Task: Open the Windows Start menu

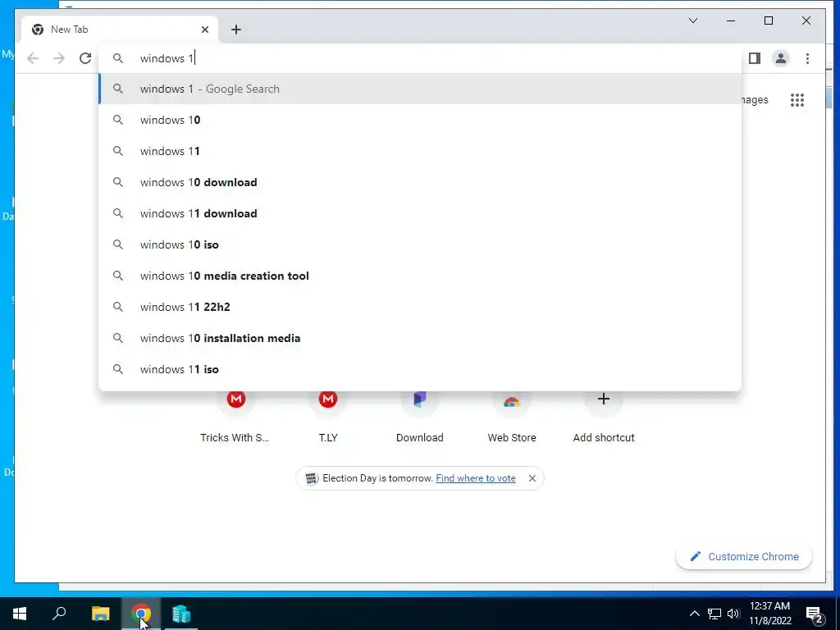Action: pos(20,614)
